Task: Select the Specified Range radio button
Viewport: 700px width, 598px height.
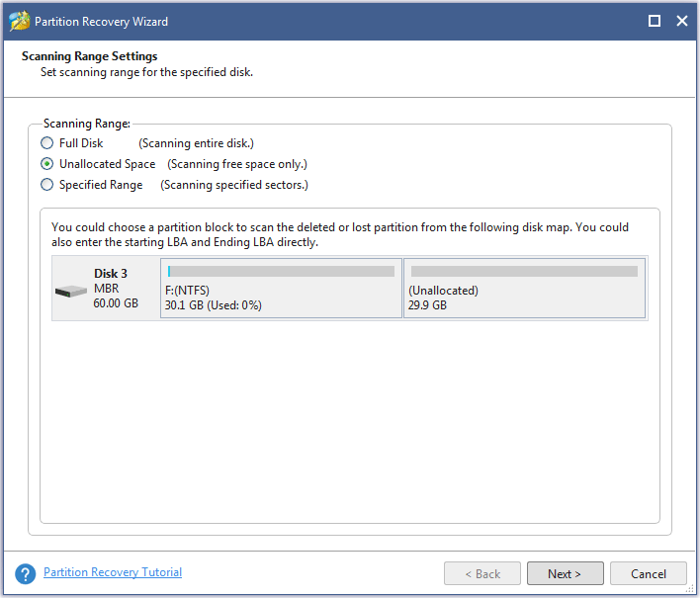Action: point(46,185)
